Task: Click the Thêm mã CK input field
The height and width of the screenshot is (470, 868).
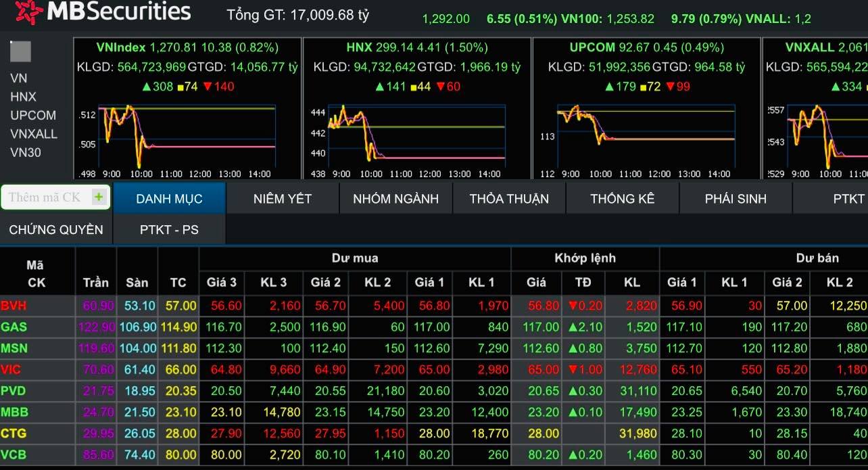Action: pos(47,197)
